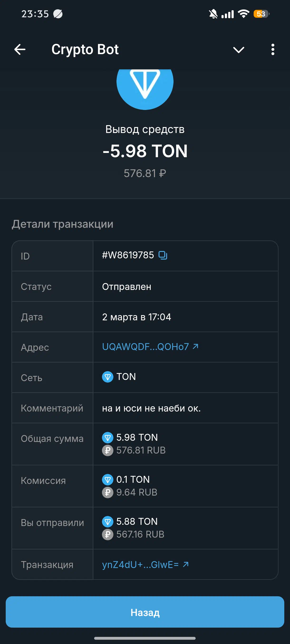
Task: Tap the battery indicator in status bar
Action: tap(261, 14)
